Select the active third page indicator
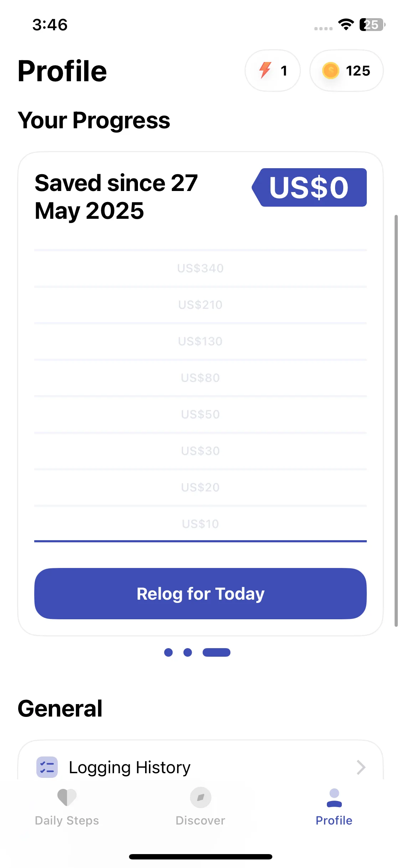Viewport: 401px width, 868px height. pos(216,652)
